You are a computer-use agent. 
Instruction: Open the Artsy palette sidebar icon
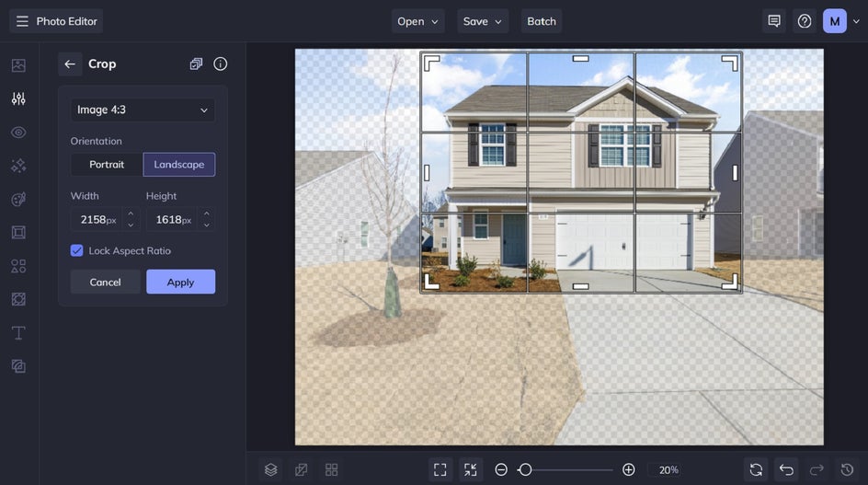click(18, 199)
